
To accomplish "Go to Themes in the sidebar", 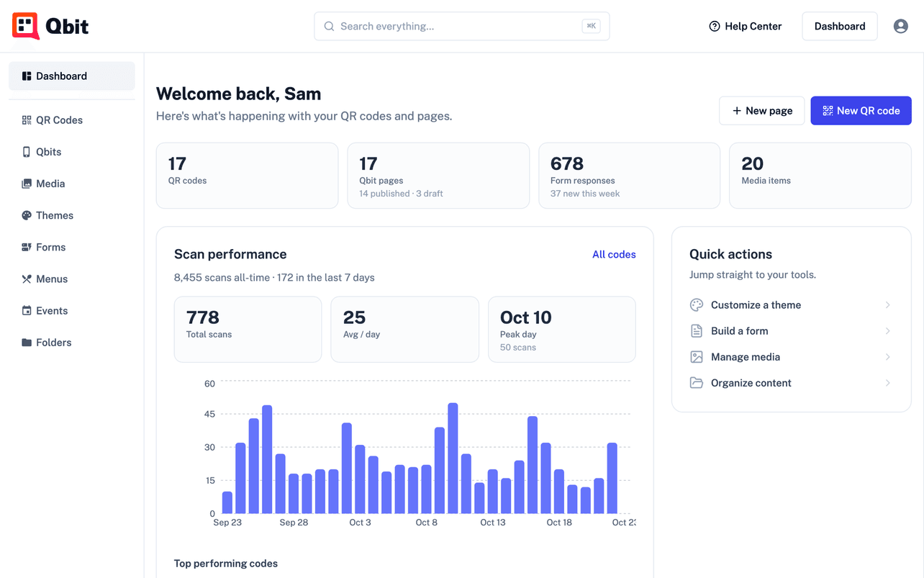I will tap(72, 215).
